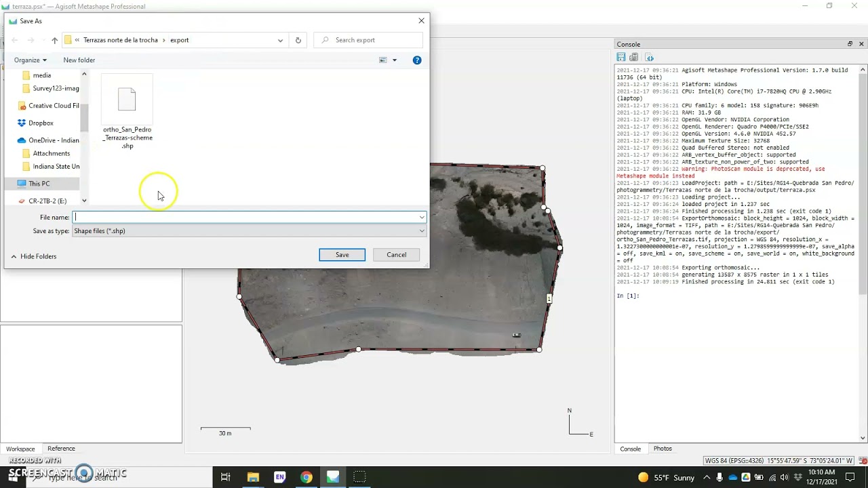This screenshot has height=488, width=868.
Task: Run script from Console toolbar
Action: coord(649,58)
